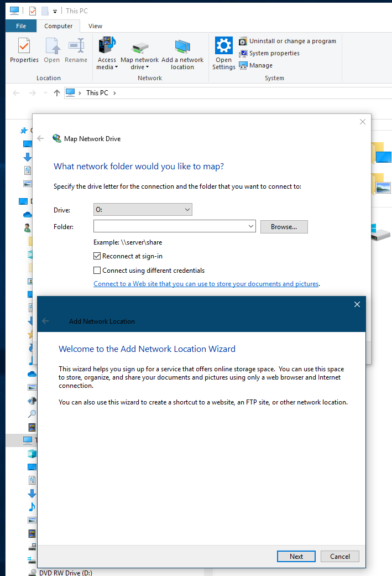Click the Map network drive icon
This screenshot has height=576, width=392.
(x=139, y=49)
